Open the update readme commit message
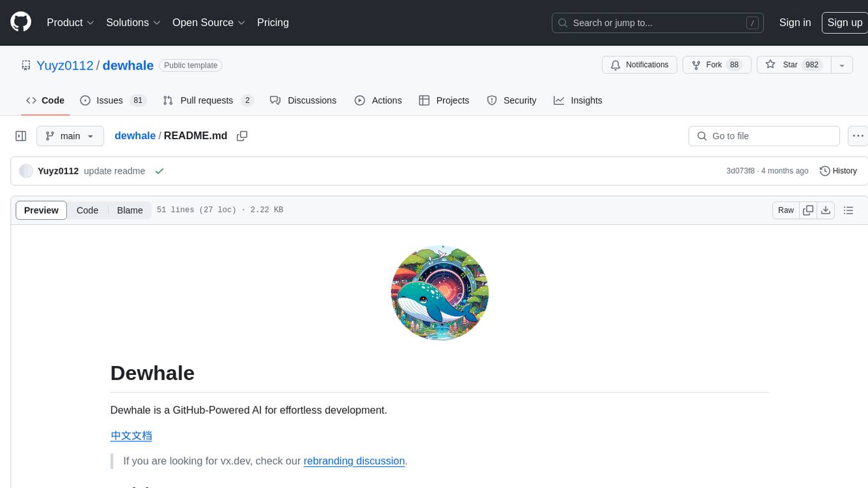868x488 pixels. point(114,171)
